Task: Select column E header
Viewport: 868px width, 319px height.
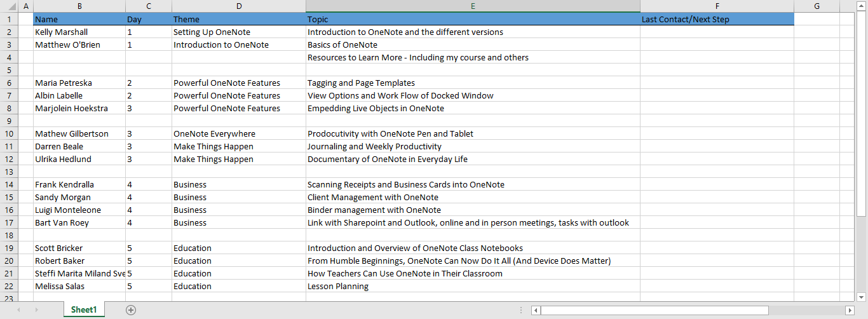Action: 473,6
